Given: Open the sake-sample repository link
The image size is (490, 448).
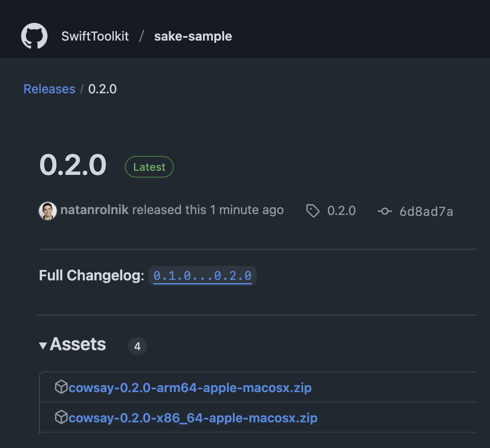Looking at the screenshot, I should (193, 36).
